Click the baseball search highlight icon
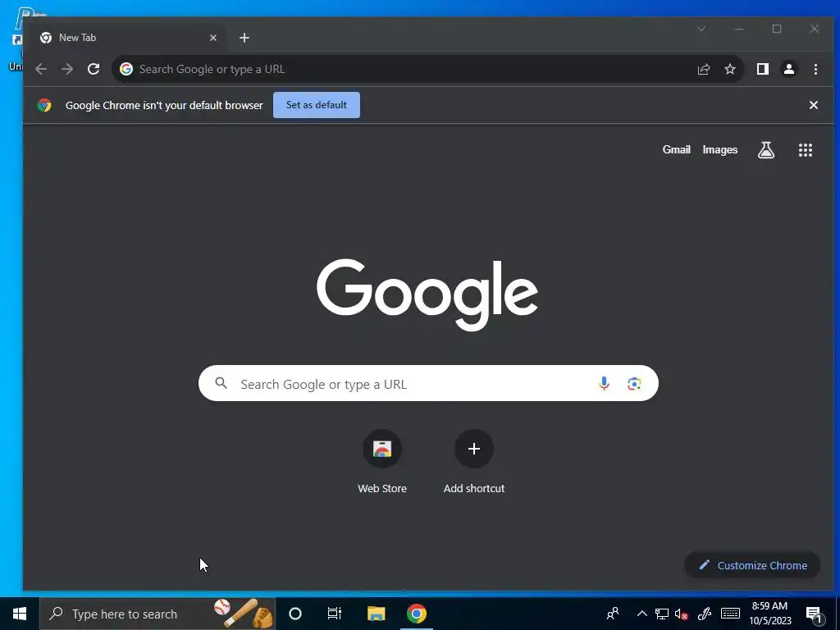This screenshot has width=840, height=630. tap(244, 614)
